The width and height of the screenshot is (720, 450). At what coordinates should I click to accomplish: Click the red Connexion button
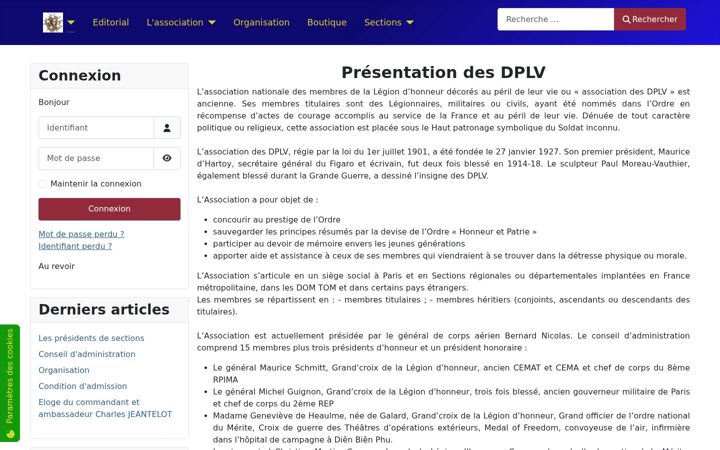[109, 209]
